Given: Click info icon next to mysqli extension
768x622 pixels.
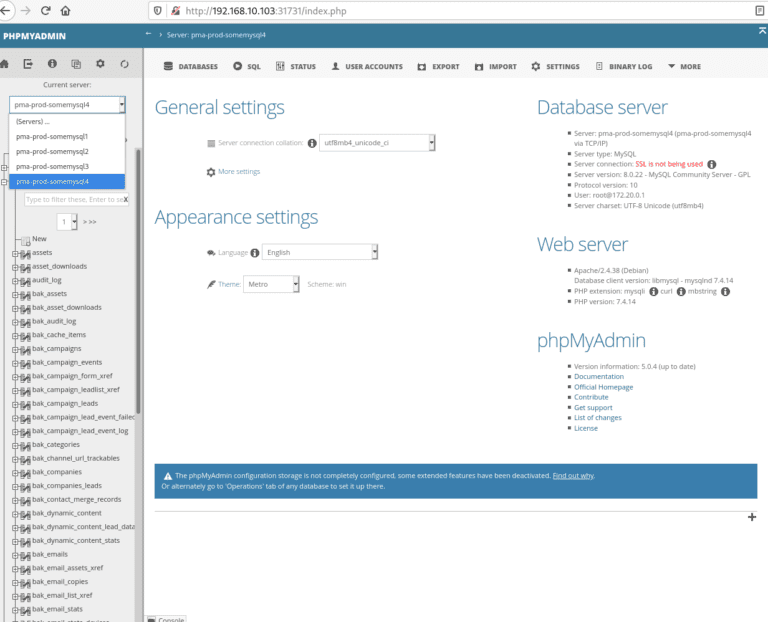Looking at the screenshot, I should coord(653,291).
